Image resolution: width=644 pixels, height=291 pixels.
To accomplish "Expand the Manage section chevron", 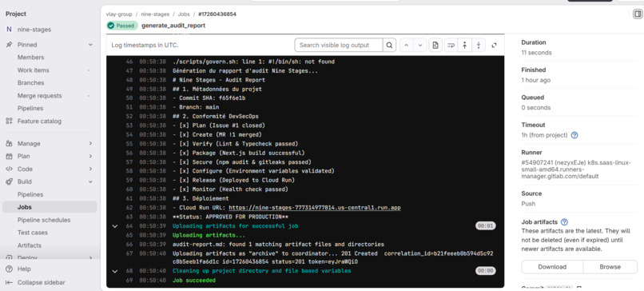I will pos(90,143).
